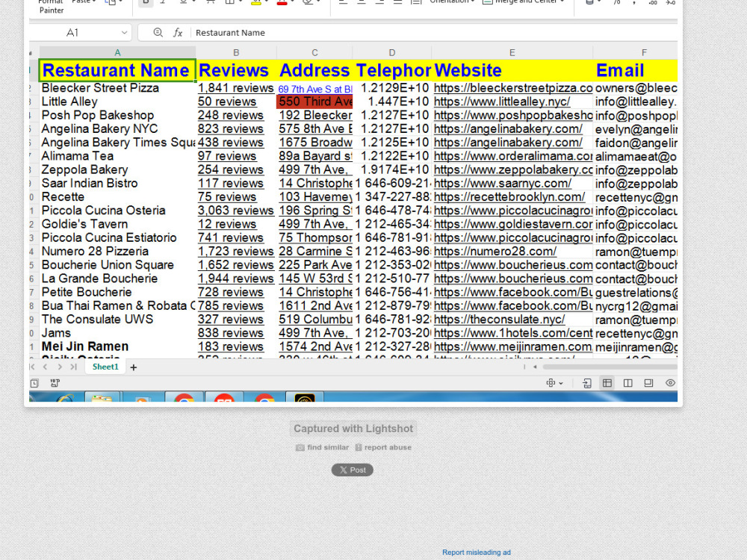The image size is (747, 560).
Task: Toggle eye protection mode icon
Action: [670, 383]
